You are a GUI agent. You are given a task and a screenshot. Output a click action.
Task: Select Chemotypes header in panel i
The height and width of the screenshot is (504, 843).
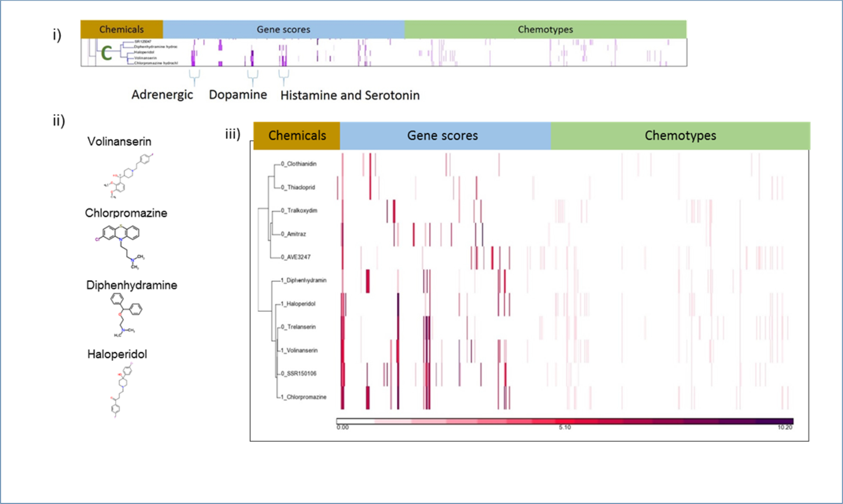click(x=545, y=29)
